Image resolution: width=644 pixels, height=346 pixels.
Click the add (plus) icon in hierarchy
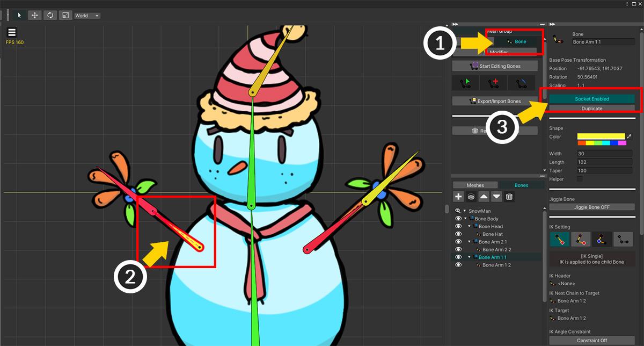458,197
